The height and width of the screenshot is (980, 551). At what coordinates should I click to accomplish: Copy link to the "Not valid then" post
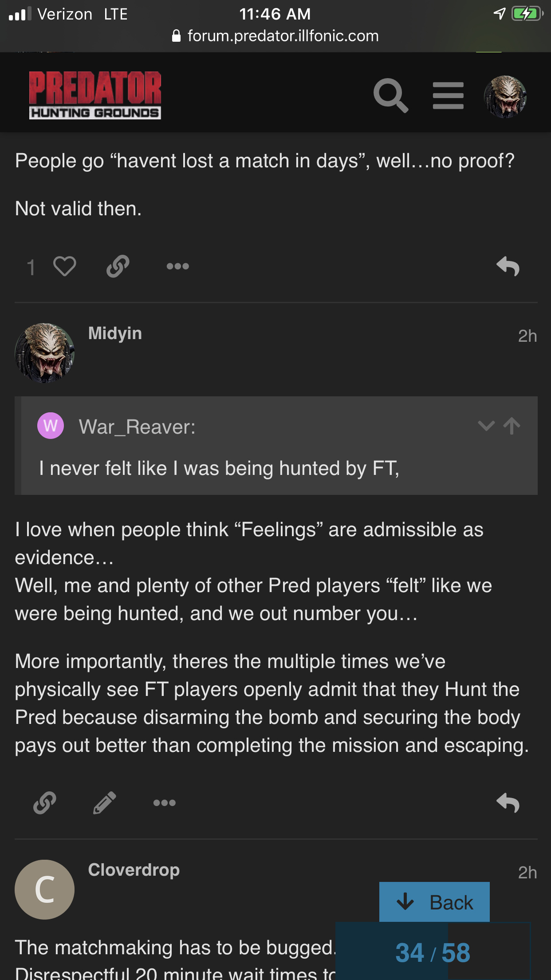118,266
